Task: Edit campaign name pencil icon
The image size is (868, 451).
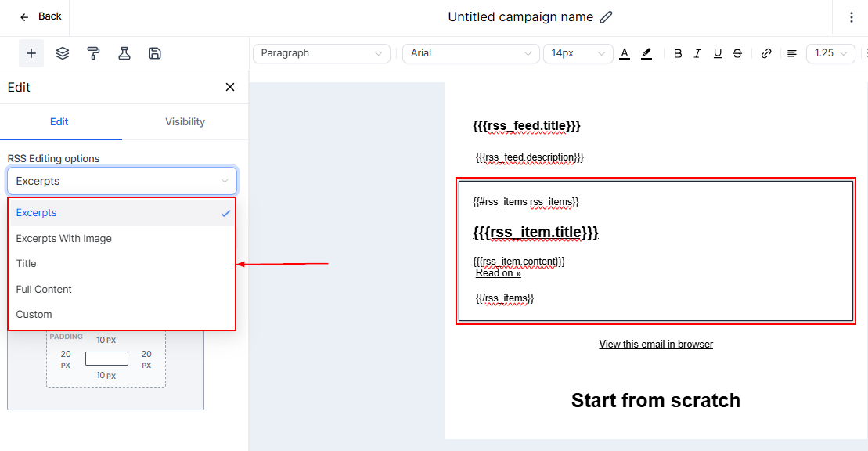Action: click(606, 17)
